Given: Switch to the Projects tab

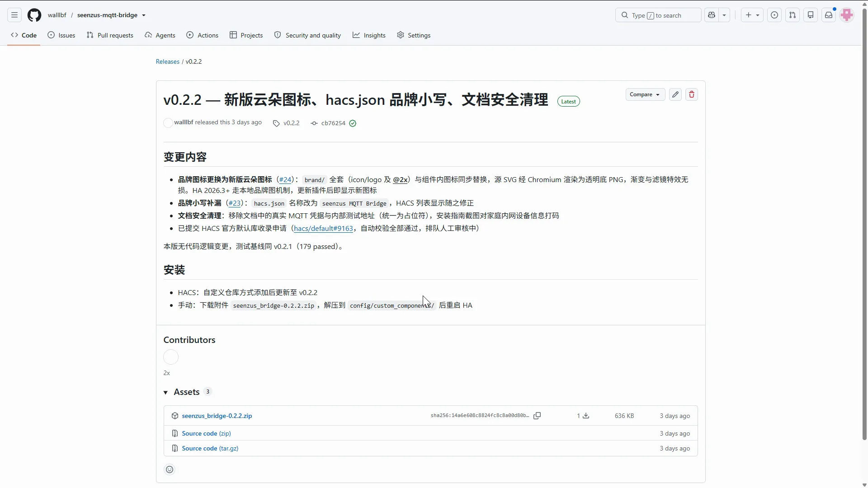Looking at the screenshot, I should click(x=246, y=35).
